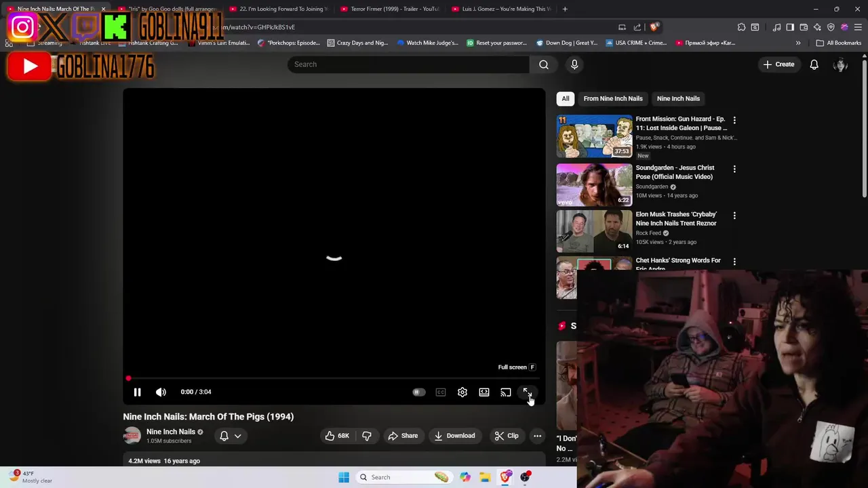Open Soundgarden Jesus Christ Pose thumbnail
The height and width of the screenshot is (488, 868).
[595, 185]
